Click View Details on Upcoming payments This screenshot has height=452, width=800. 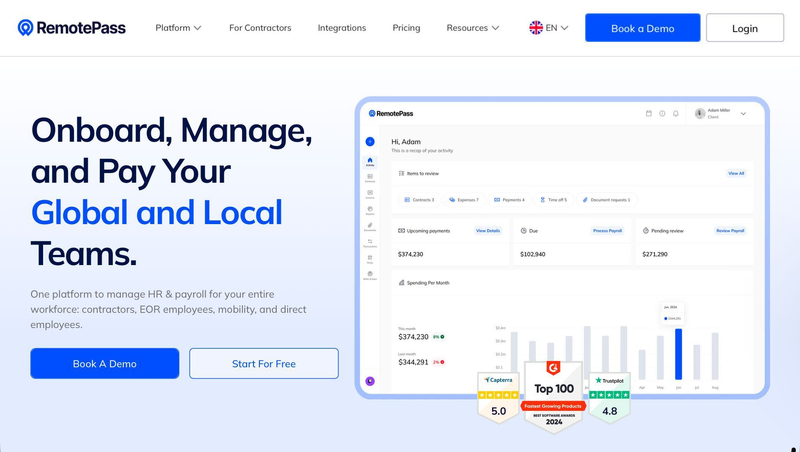pyautogui.click(x=488, y=231)
